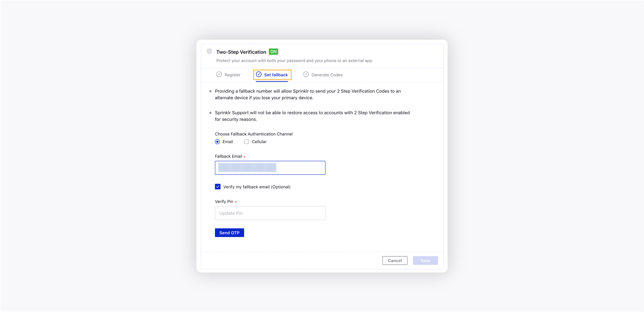Click the Choose Fallback Authentication Channel label
This screenshot has height=312, width=644.
point(254,134)
